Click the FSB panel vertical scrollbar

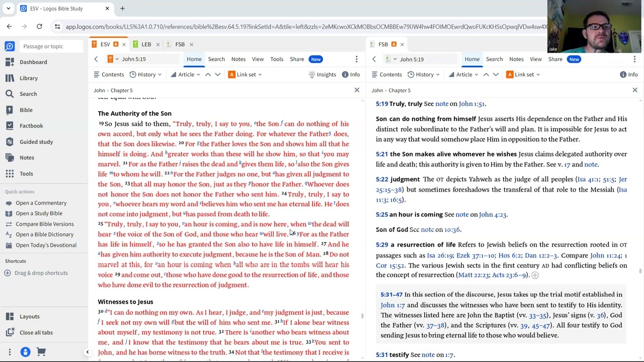click(640, 271)
